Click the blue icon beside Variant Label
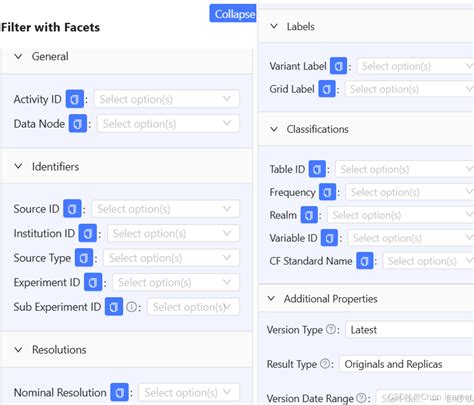The image size is (474, 405). pyautogui.click(x=338, y=66)
